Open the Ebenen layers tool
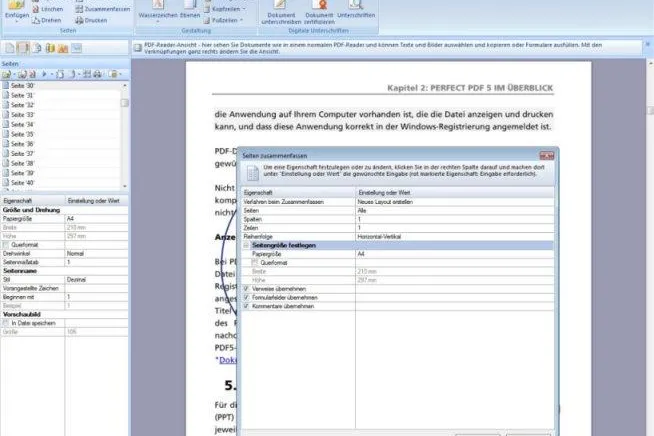 pos(190,10)
